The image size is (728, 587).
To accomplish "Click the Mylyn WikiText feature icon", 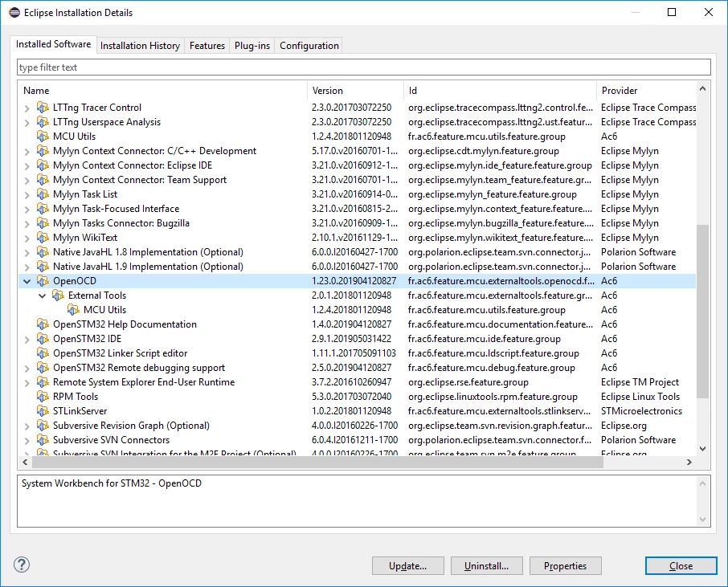I will pyautogui.click(x=43, y=238).
